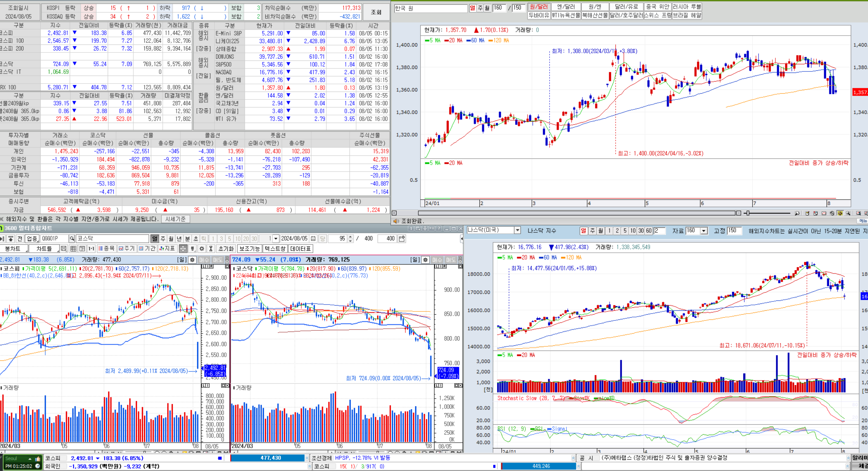Screen dimensions: 868x471
Task: Click the search magnifier next to code QG601P
Action: tap(72, 239)
